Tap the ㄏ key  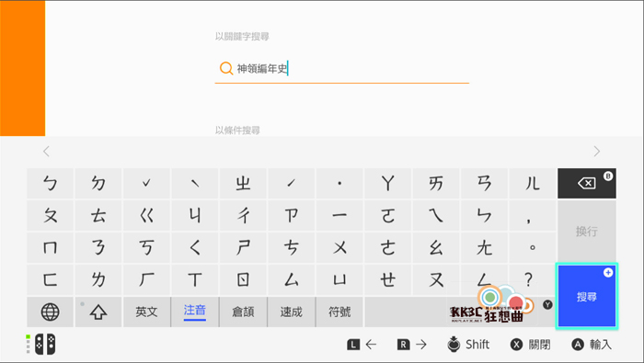(146, 279)
